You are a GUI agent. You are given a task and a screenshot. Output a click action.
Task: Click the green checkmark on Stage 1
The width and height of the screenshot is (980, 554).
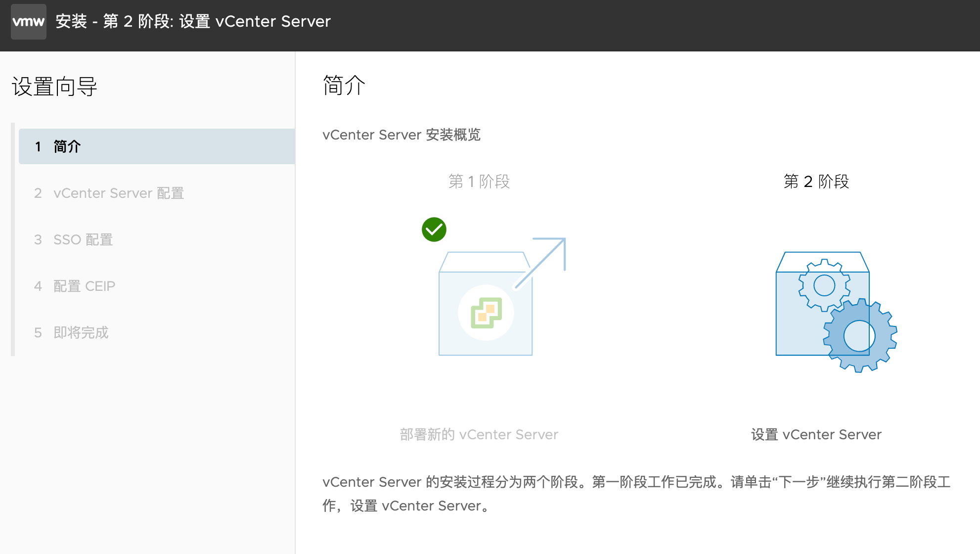tap(434, 230)
